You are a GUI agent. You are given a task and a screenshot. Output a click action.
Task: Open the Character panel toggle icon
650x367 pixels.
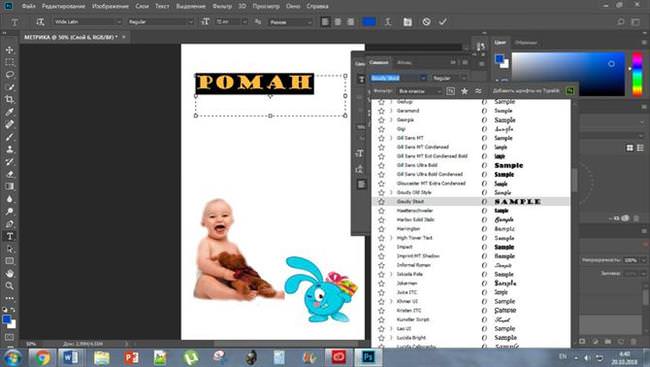(407, 22)
